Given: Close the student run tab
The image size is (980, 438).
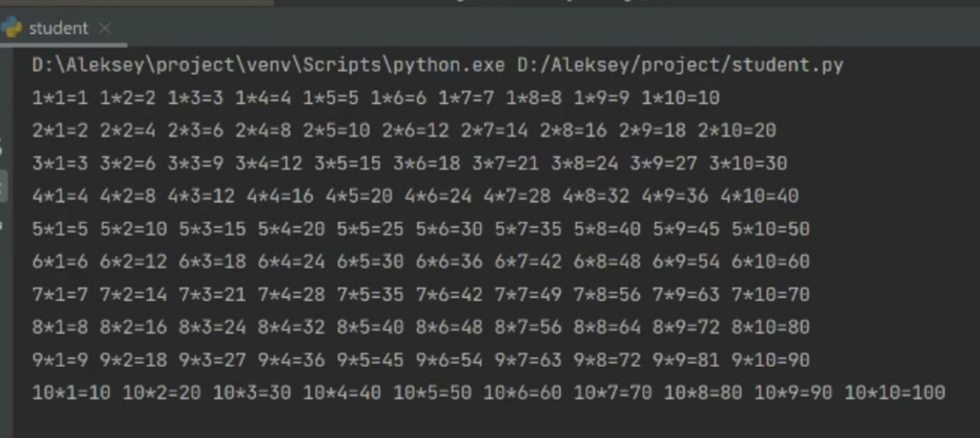Looking at the screenshot, I should (105, 28).
